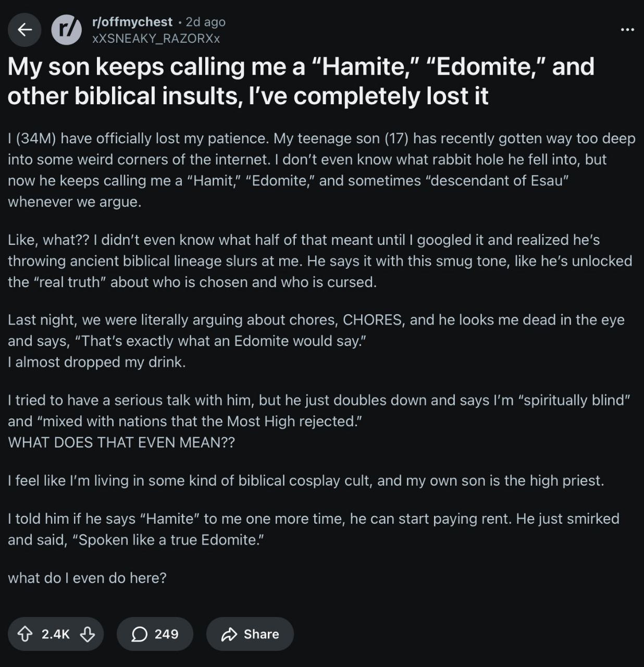Image resolution: width=644 pixels, height=667 pixels.
Task: Click the share arrow icon
Action: pos(229,634)
